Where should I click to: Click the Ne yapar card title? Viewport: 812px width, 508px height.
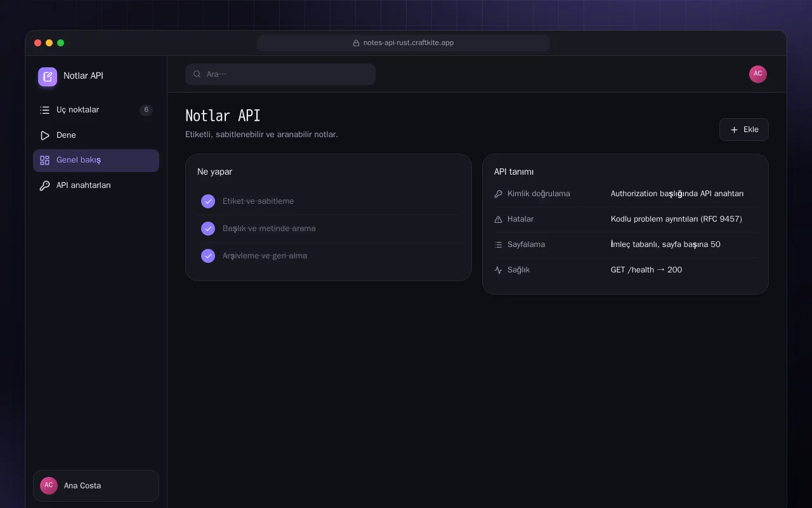(x=214, y=171)
